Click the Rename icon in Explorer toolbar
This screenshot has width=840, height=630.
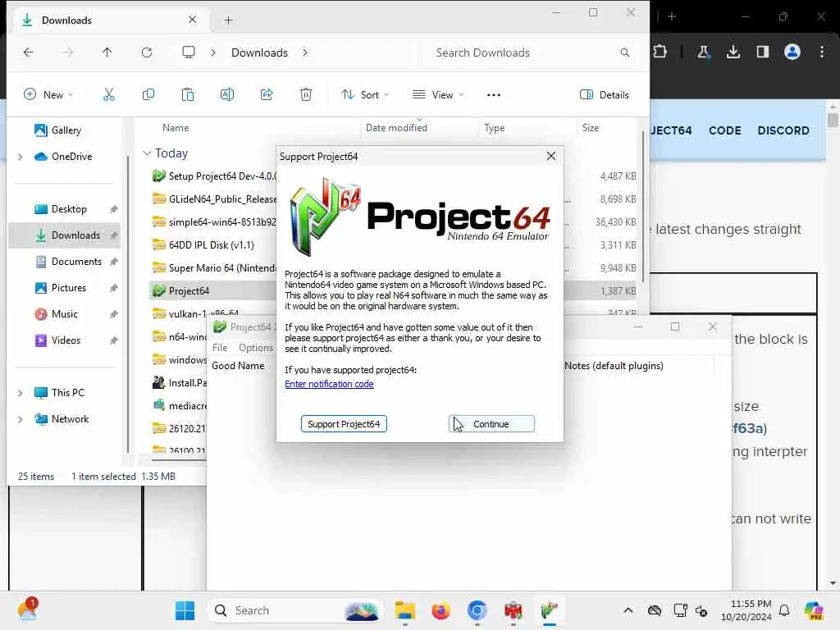pos(227,95)
